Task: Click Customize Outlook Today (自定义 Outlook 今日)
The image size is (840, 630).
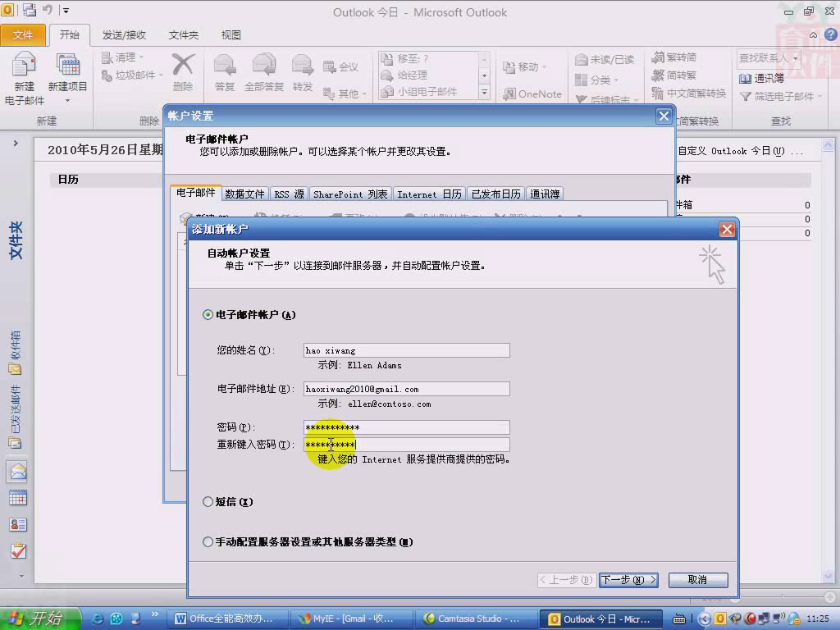Action: pos(741,151)
